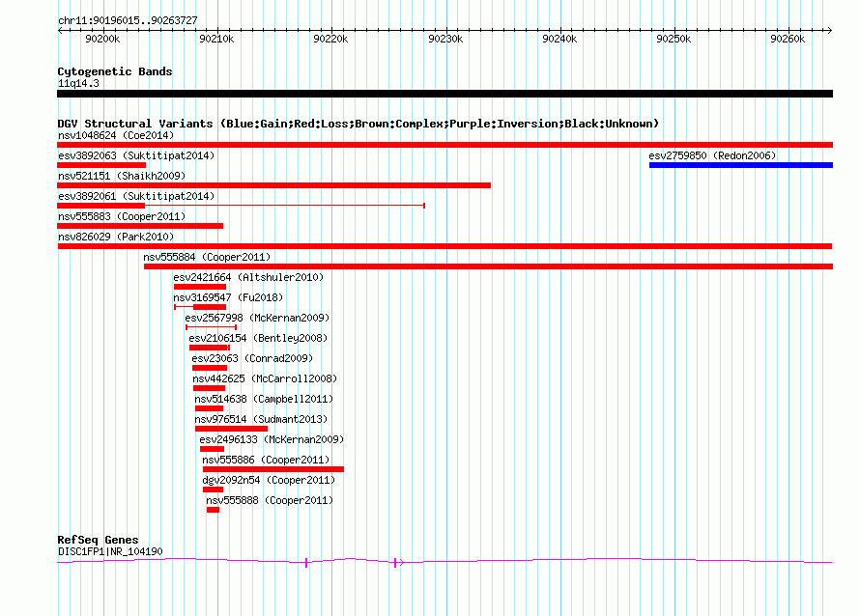This screenshot has height=616, width=860.
Task: Open nsv514638 (Campbell2011) variant label
Action: (264, 399)
